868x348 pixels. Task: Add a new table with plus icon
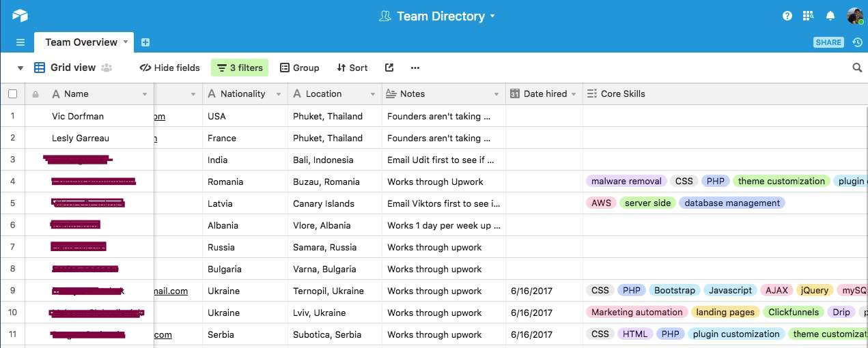(145, 42)
